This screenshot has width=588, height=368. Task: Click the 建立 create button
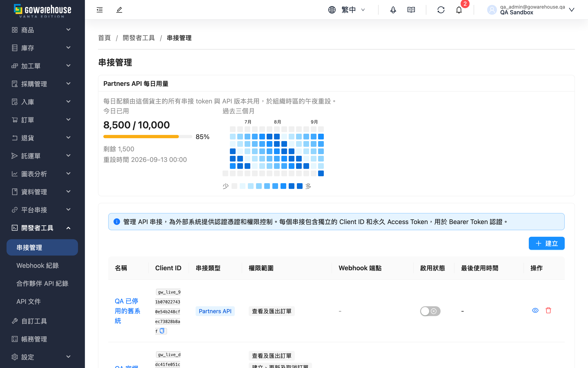[x=546, y=243]
